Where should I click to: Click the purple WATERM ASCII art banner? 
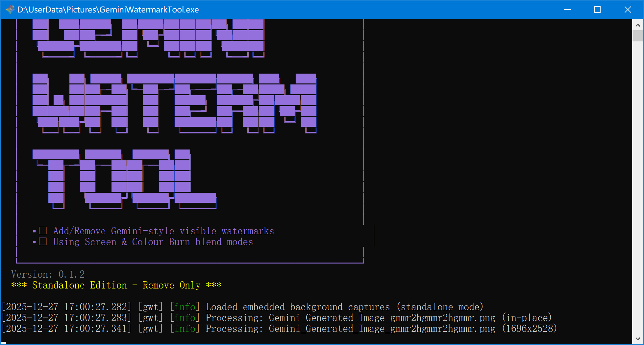tap(174, 103)
